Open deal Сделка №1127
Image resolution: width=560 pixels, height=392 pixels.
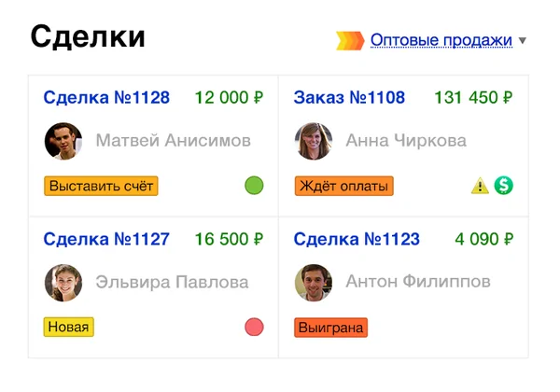click(106, 239)
